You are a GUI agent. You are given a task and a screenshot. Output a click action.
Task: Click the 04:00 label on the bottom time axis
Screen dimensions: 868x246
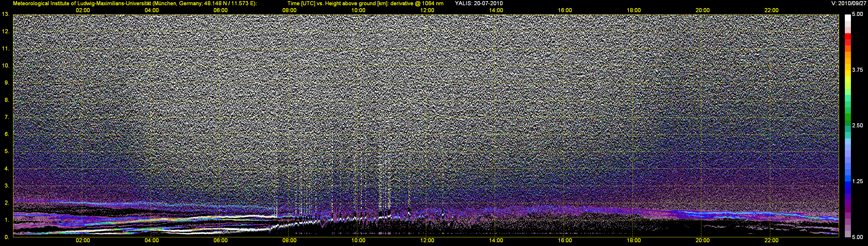[152, 240]
